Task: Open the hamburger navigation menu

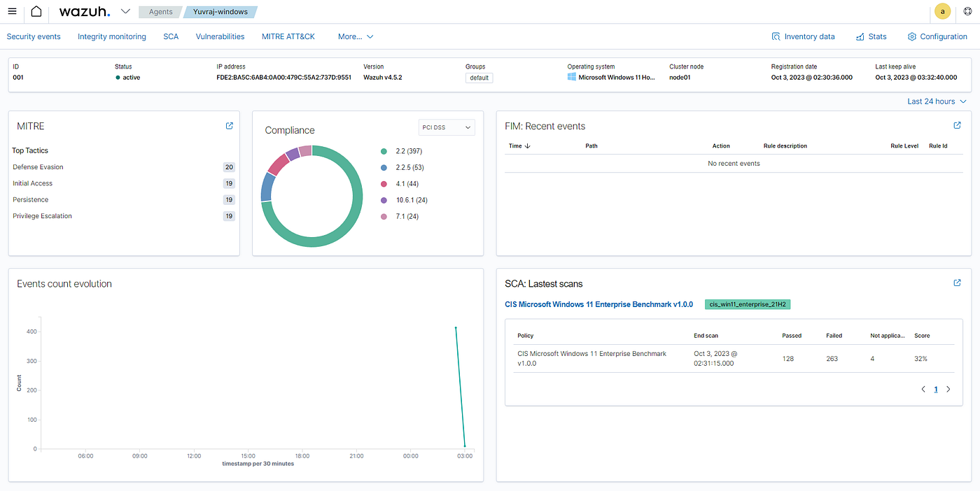Action: [12, 12]
